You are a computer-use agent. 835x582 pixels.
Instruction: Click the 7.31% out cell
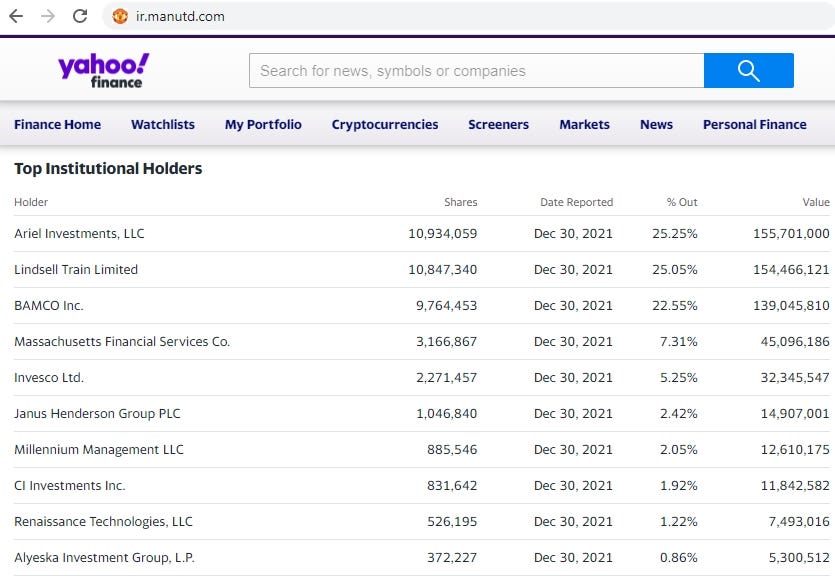click(x=678, y=341)
